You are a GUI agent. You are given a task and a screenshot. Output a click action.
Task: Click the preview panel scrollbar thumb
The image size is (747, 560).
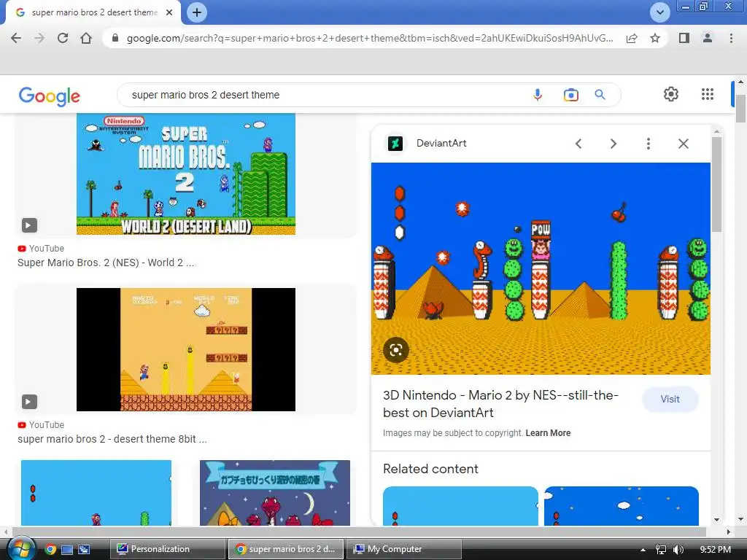point(716,184)
